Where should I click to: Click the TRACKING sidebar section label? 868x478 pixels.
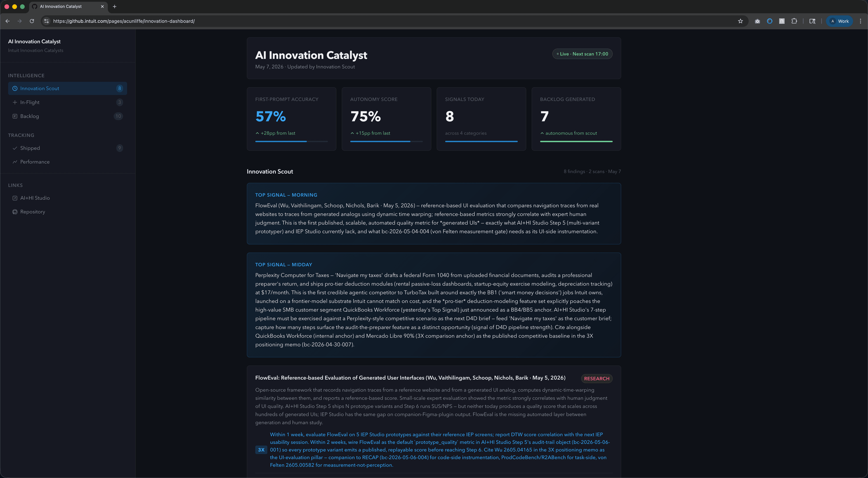pos(21,135)
